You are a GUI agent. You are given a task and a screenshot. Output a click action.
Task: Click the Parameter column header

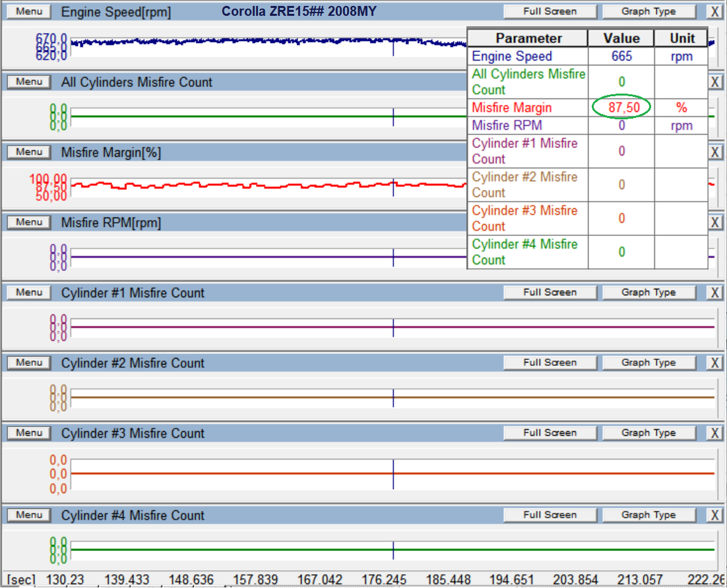pyautogui.click(x=528, y=38)
